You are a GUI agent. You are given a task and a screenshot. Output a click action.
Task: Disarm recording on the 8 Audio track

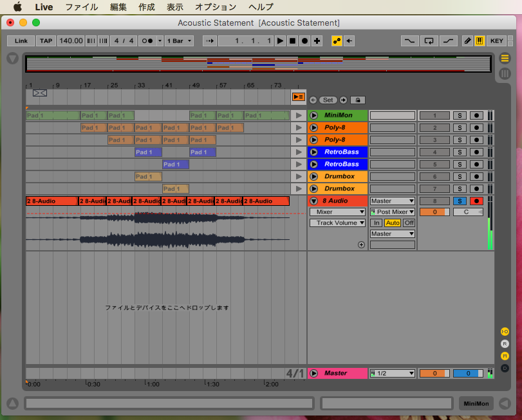tap(476, 201)
